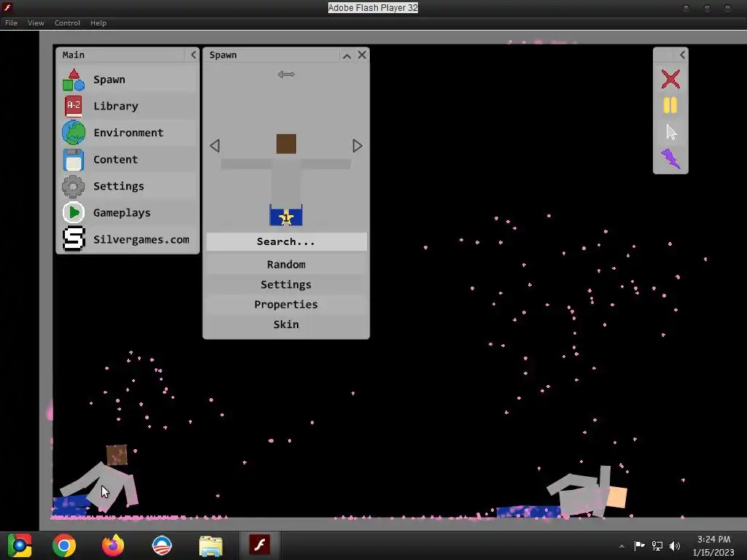Click Settings button in Spawn panel

[x=286, y=284]
